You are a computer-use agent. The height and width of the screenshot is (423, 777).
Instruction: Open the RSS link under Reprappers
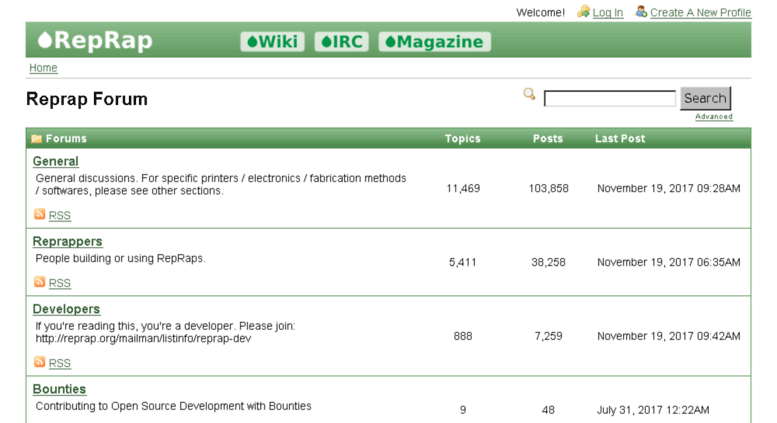(x=59, y=283)
